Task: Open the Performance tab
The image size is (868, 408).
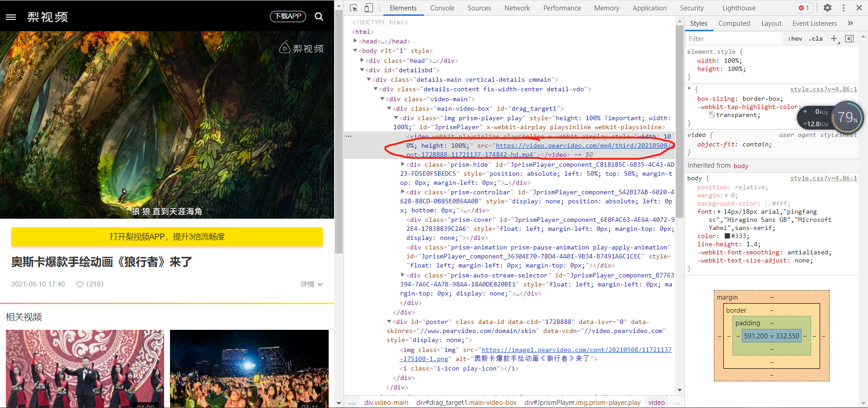Action: click(x=562, y=8)
